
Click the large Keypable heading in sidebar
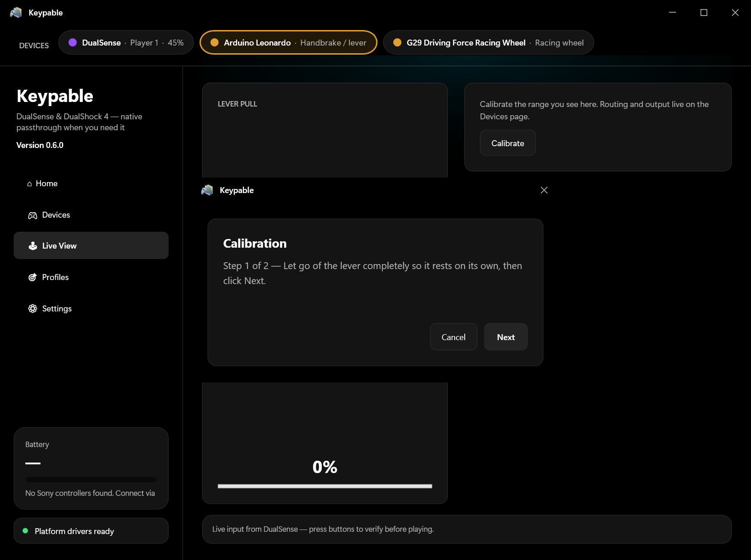(55, 96)
